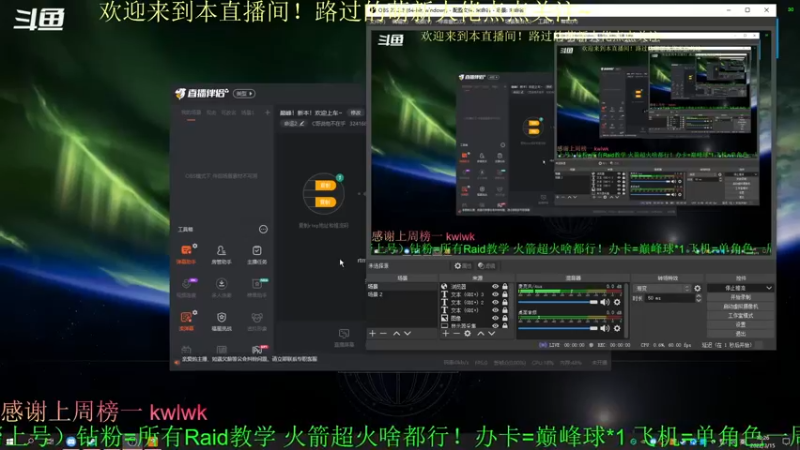The height and width of the screenshot is (450, 800).
Task: Open OBS 编辑 menu
Action: click(x=399, y=21)
